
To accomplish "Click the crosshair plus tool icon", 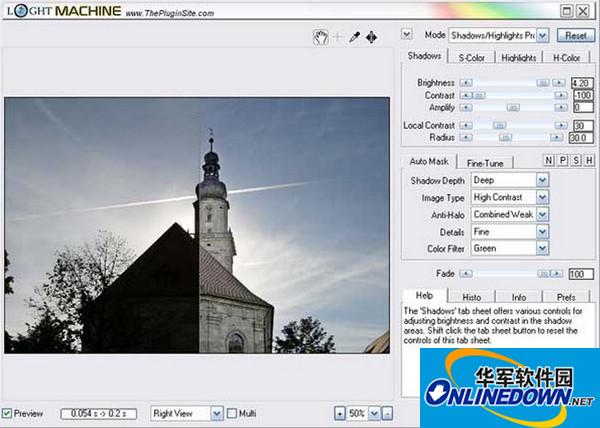I will coord(338,37).
